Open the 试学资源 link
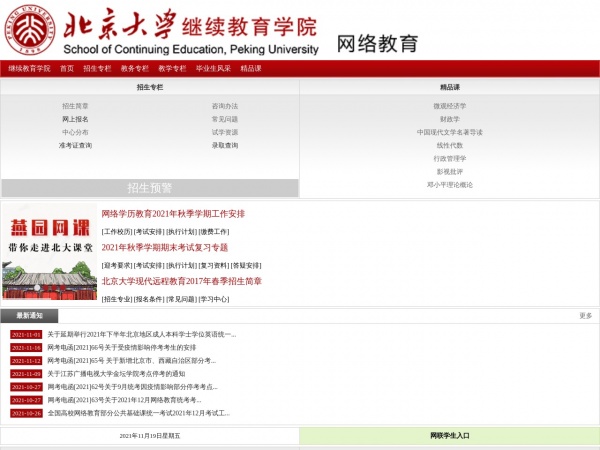The width and height of the screenshot is (600, 450). click(225, 132)
